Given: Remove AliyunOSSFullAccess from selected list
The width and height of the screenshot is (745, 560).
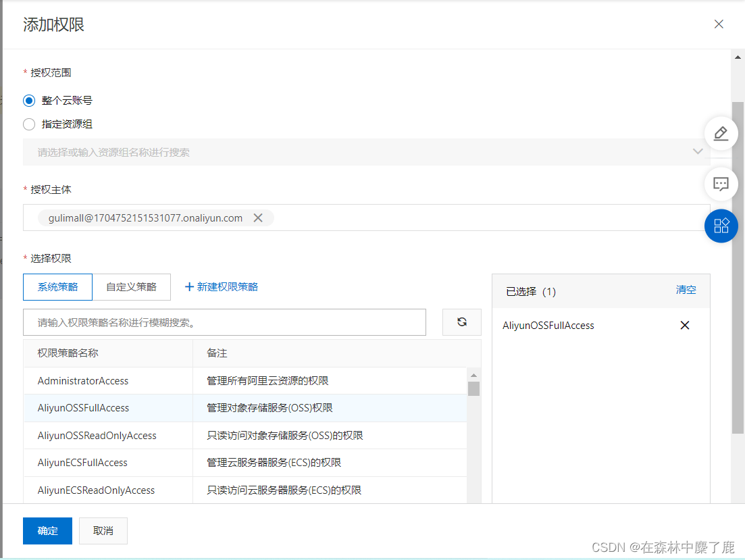Looking at the screenshot, I should click(685, 325).
